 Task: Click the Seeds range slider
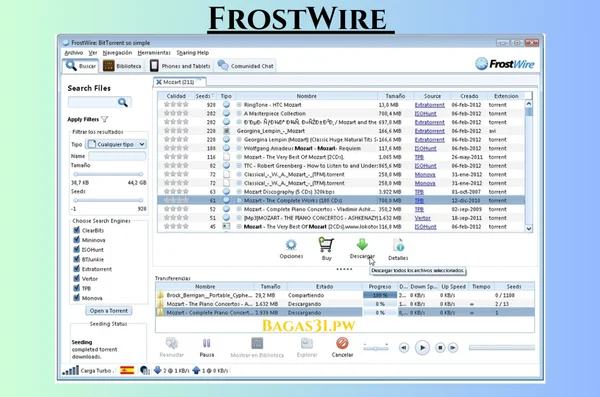[108, 200]
